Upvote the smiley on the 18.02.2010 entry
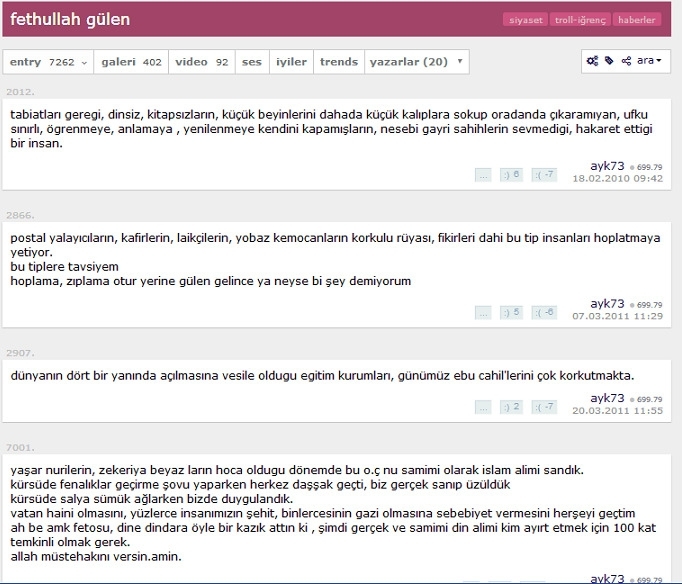 (x=511, y=175)
